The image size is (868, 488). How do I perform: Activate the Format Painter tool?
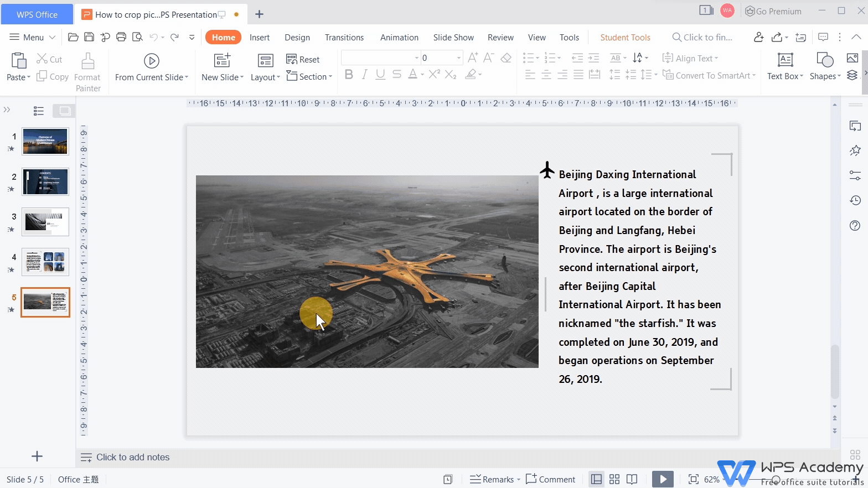point(88,72)
